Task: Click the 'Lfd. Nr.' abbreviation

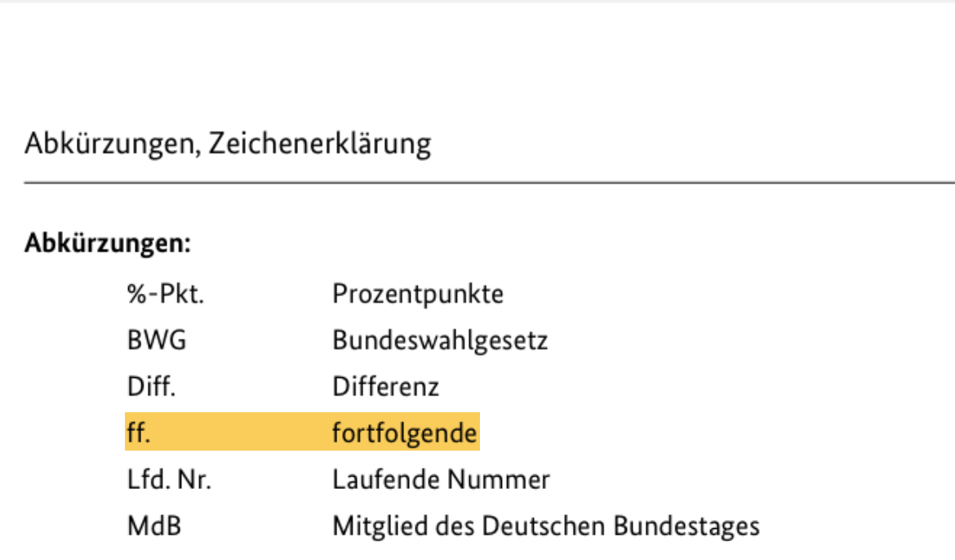Action: pos(169,480)
